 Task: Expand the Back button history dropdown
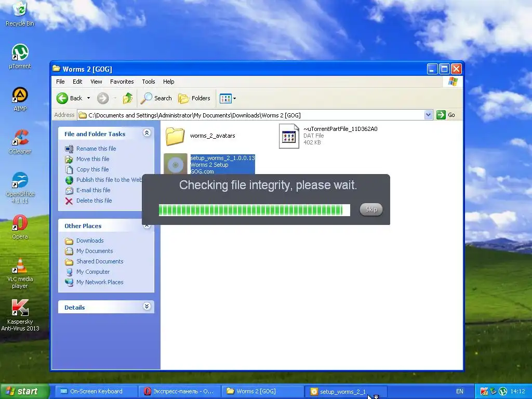[88, 98]
